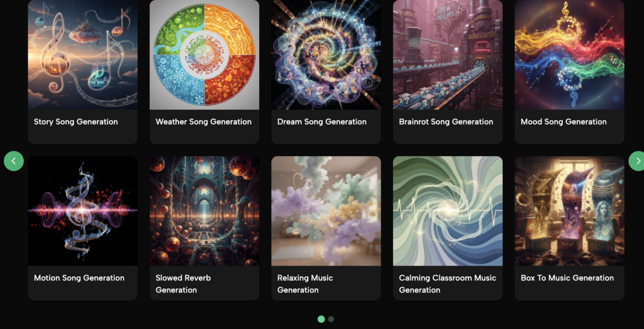Viewport: 644px width, 329px height.
Task: Click the left green carousel arrow
Action: [x=14, y=161]
